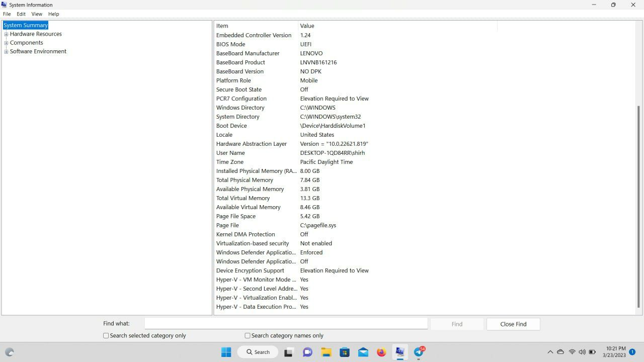Expand the Components tree node

coord(6,43)
